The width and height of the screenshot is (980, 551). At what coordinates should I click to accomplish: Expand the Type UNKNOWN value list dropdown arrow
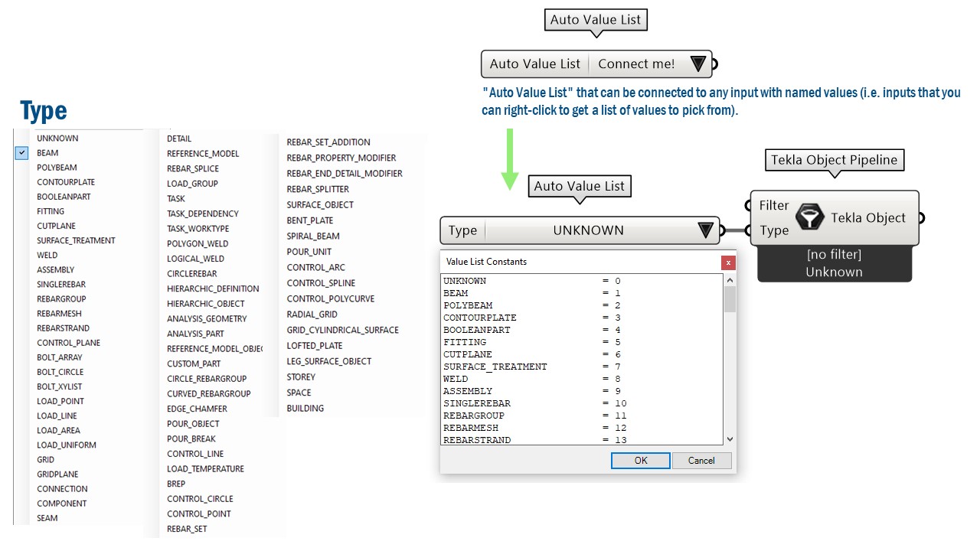click(706, 230)
